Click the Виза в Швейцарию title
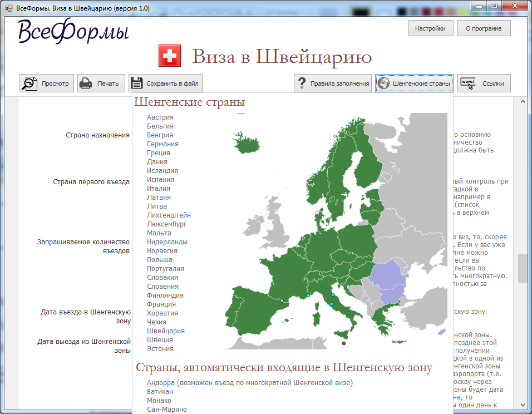The height and width of the screenshot is (414, 532). [282, 56]
